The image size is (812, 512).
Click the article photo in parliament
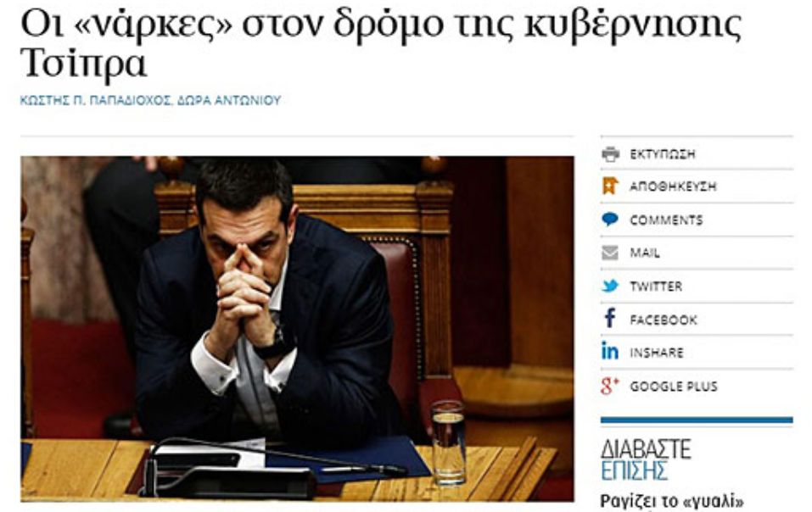[x=297, y=329]
